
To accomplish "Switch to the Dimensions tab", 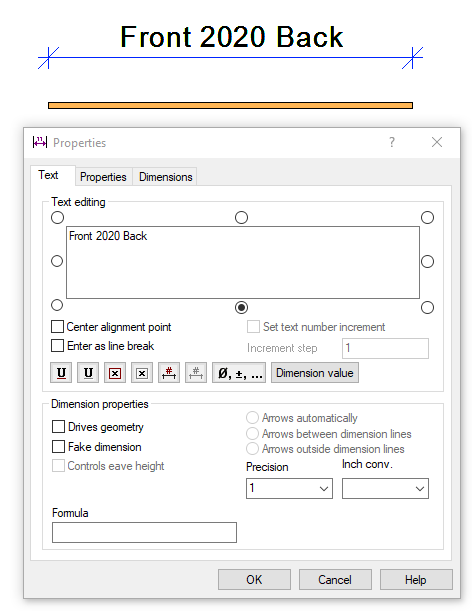I will [166, 177].
